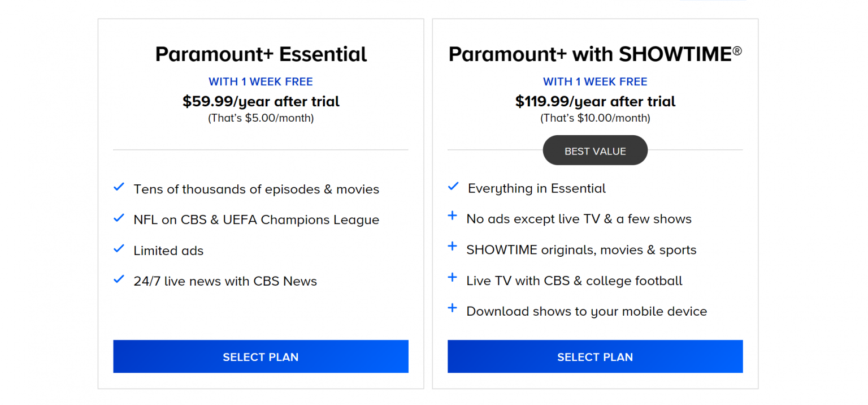Click the "Paramount+ Essential" plan title

pyautogui.click(x=261, y=54)
